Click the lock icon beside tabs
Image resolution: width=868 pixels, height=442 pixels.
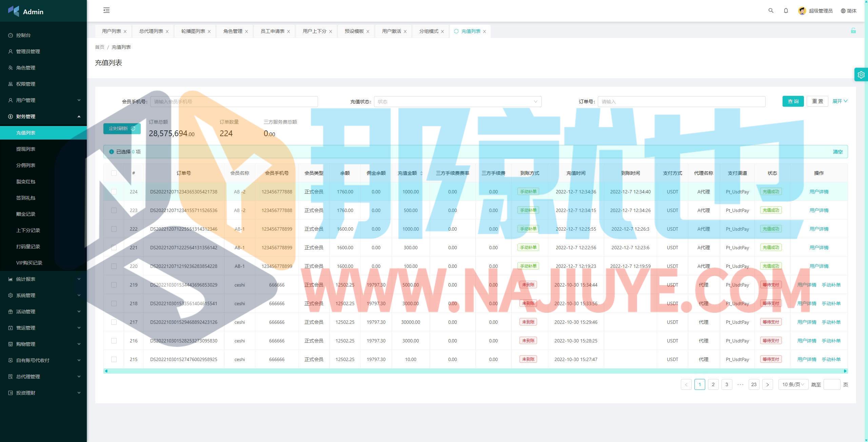coord(853,31)
